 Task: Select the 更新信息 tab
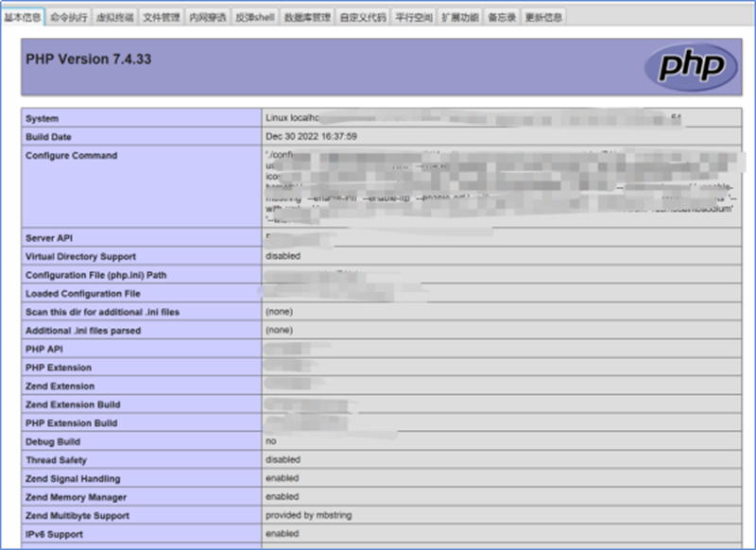(543, 17)
